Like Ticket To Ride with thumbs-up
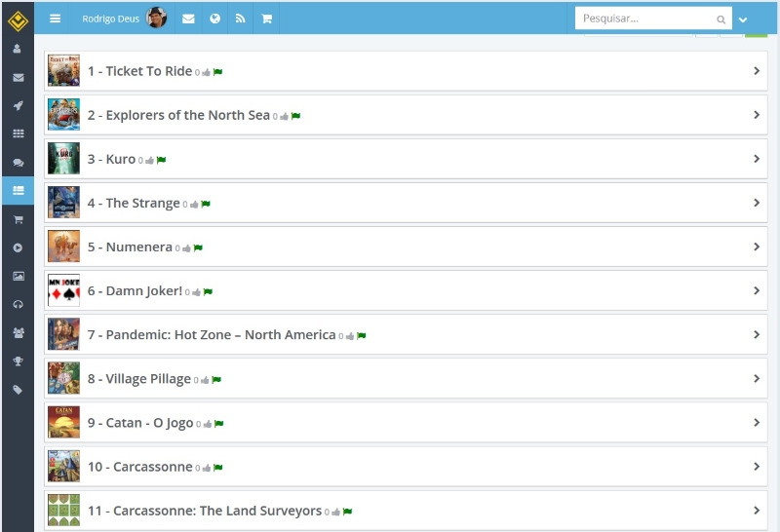The height and width of the screenshot is (532, 780). click(x=206, y=73)
